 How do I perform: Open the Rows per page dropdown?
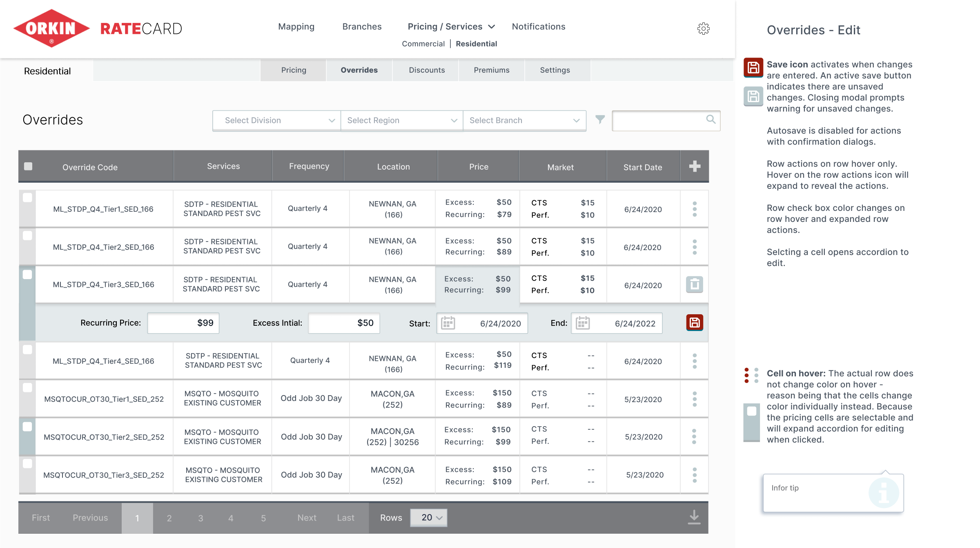[x=428, y=518]
